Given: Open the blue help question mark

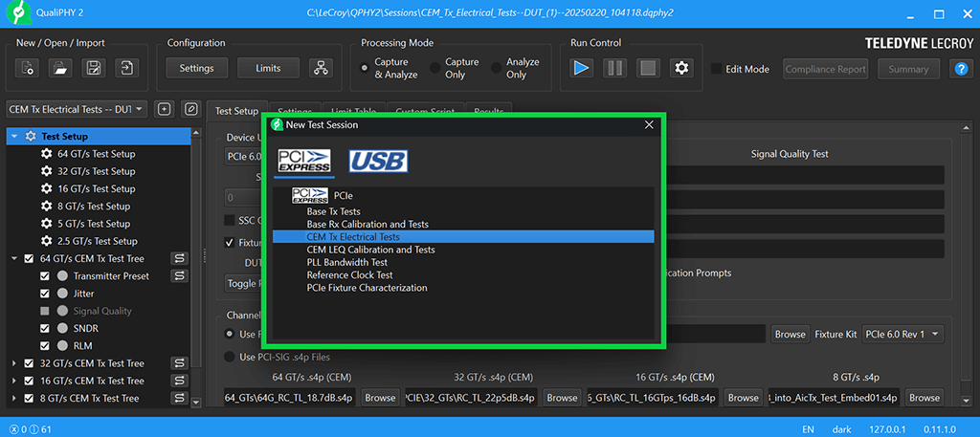Looking at the screenshot, I should click(x=960, y=69).
